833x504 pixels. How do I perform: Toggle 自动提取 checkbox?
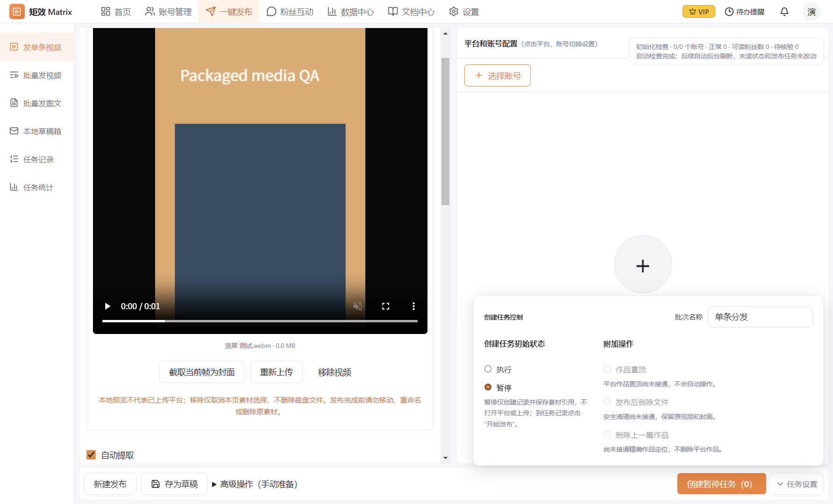pyautogui.click(x=91, y=455)
